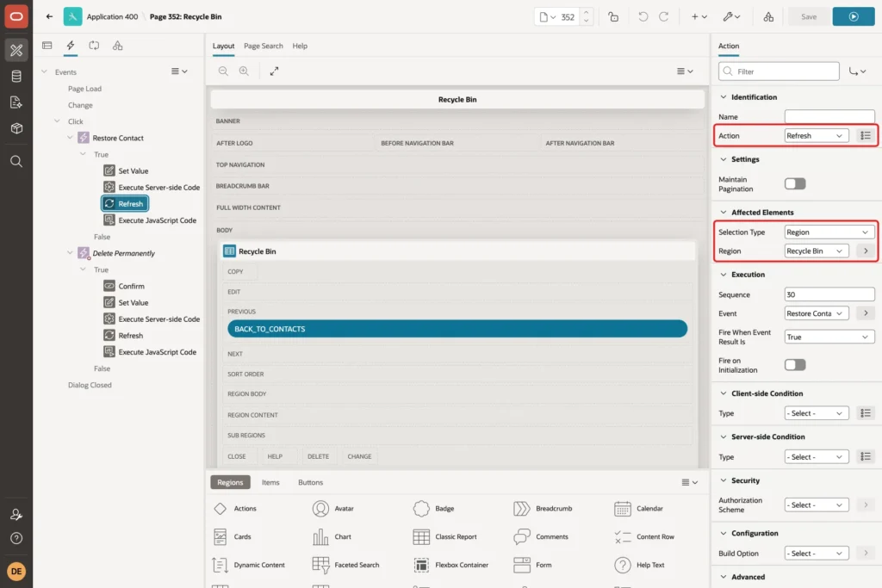This screenshot has height=588, width=882.
Task: Redo the last change
Action: coord(664,17)
